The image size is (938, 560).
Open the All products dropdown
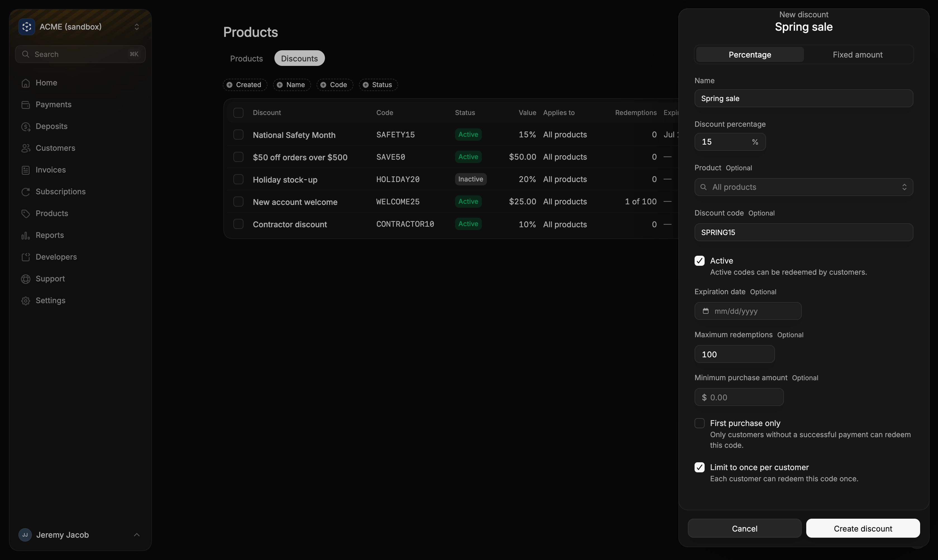[804, 187]
